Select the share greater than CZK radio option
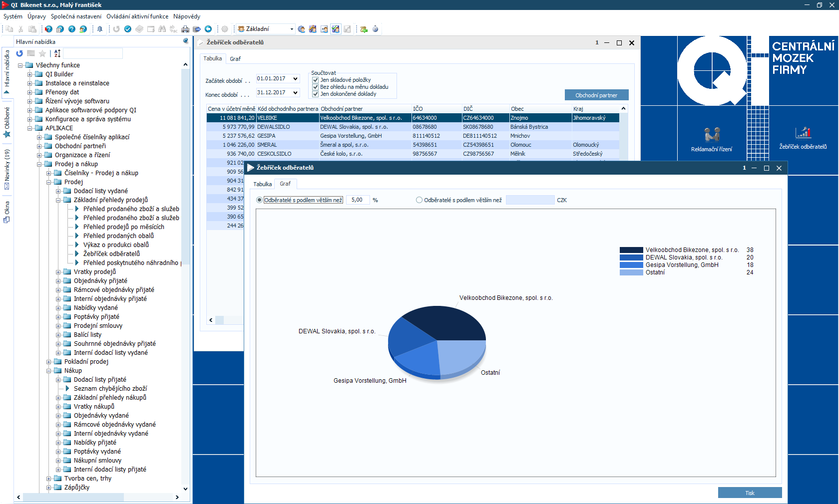Screen dimensions: 839x504 pos(419,200)
